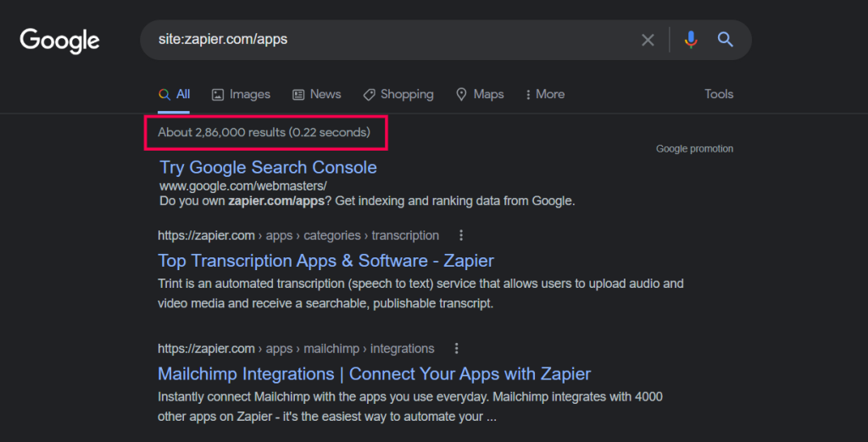Clear the search box with X icon
Viewport: 868px width, 442px height.
tap(648, 40)
